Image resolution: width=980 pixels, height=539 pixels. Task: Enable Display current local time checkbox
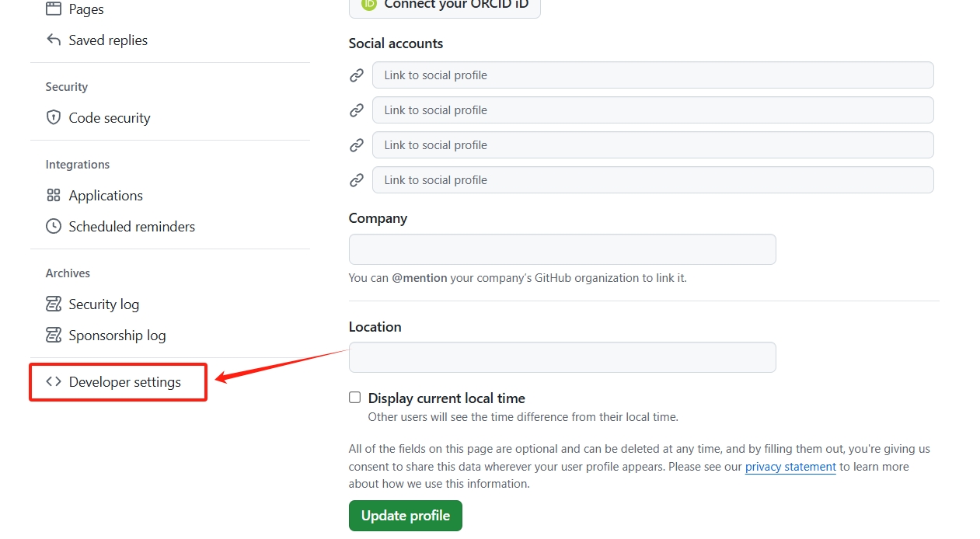pos(355,398)
